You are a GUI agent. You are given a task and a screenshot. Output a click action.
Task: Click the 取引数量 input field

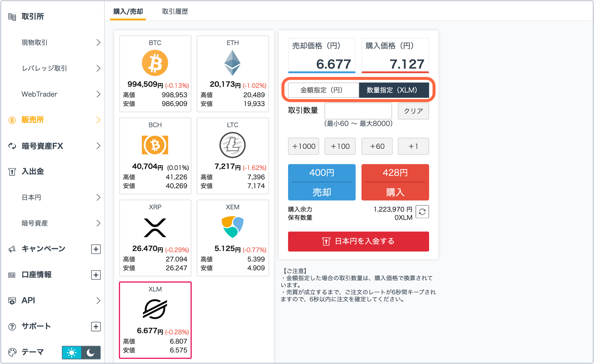[358, 111]
